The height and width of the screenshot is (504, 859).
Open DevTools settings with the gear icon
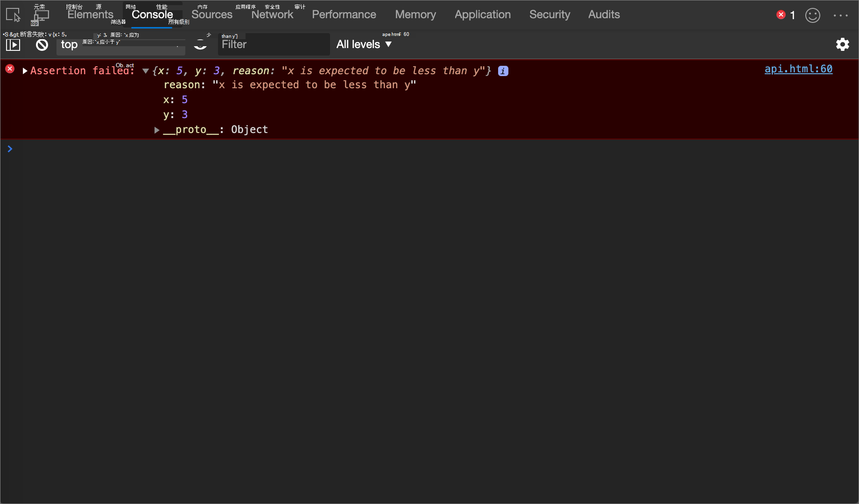843,44
